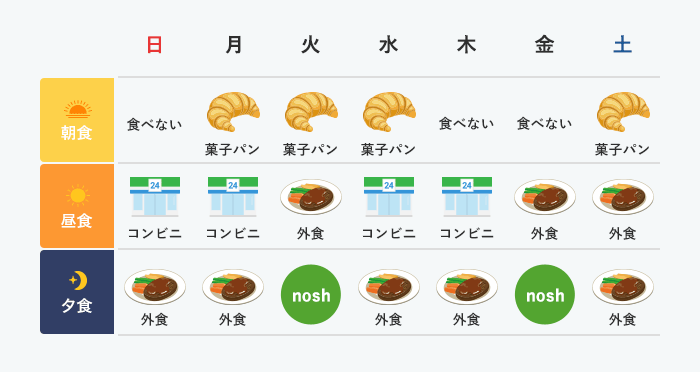Screen dimensions: 700x372
Task: Select the Wednesday breakfast croissant icon
Action: point(389,112)
